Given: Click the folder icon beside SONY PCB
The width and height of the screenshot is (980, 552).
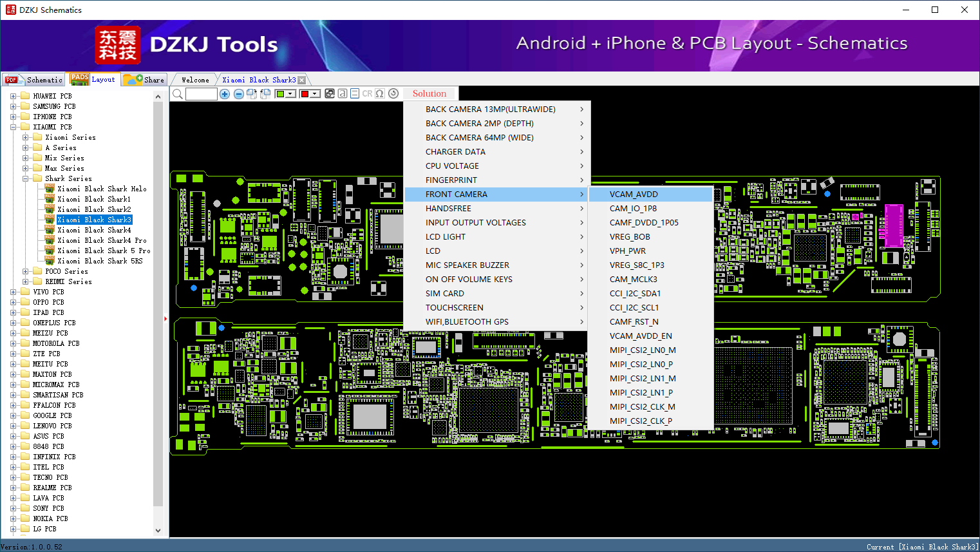Looking at the screenshot, I should pyautogui.click(x=25, y=508).
